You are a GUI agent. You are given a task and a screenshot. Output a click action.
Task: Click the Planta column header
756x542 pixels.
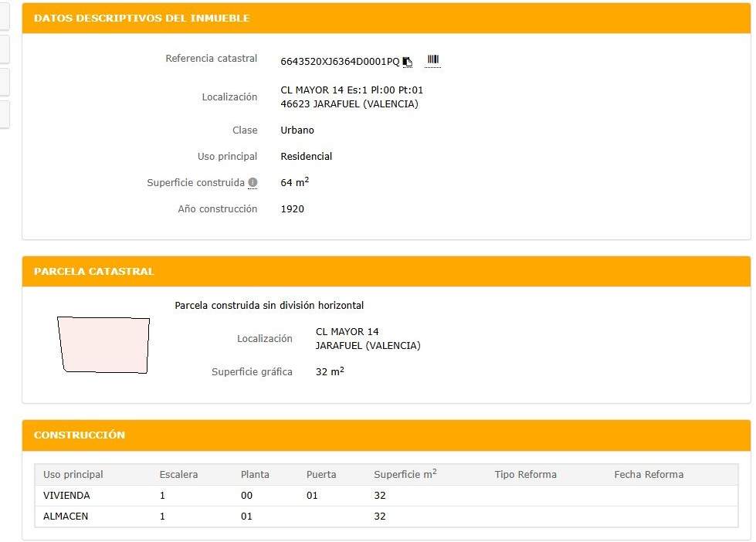(x=255, y=474)
